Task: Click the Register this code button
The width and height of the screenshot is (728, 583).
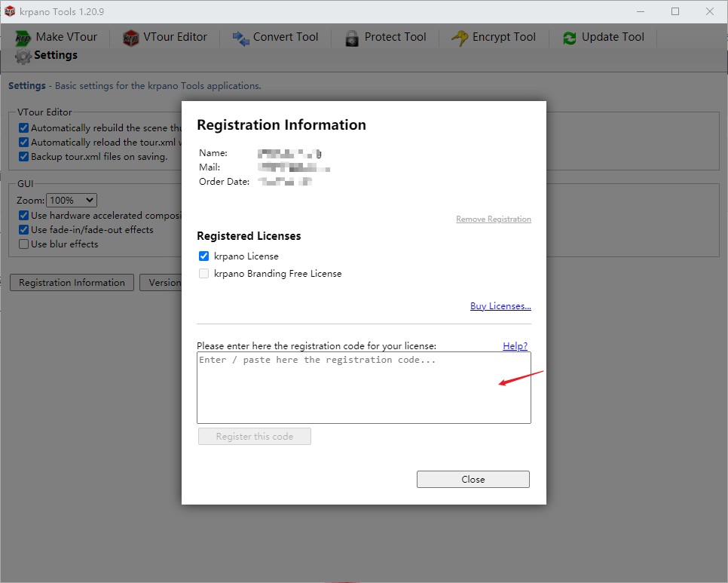Action: (254, 437)
